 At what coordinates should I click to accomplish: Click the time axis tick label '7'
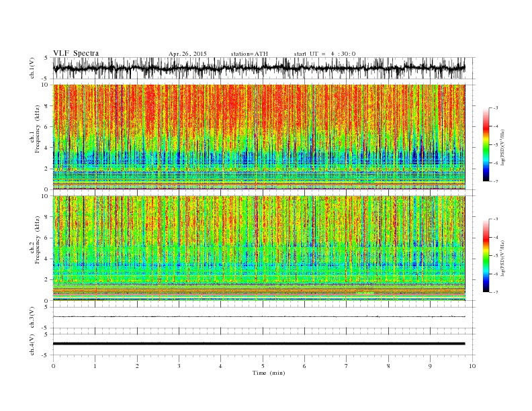tap(347, 366)
